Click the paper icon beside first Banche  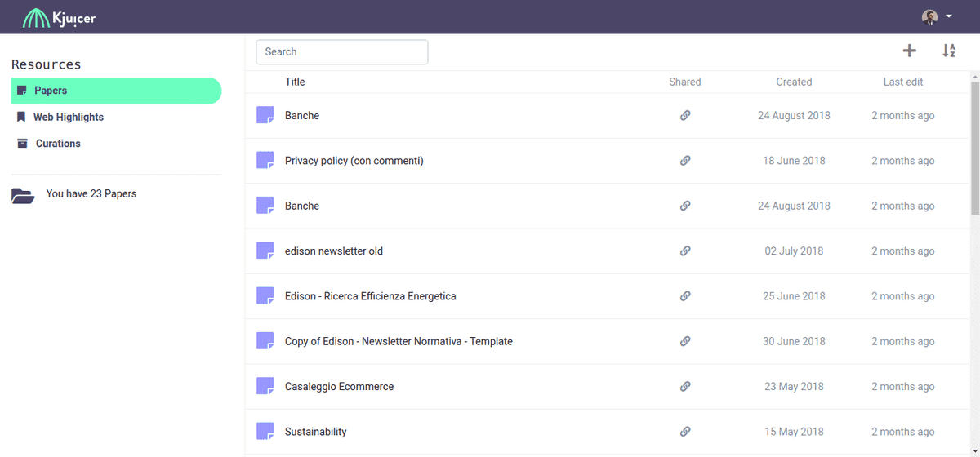(265, 115)
